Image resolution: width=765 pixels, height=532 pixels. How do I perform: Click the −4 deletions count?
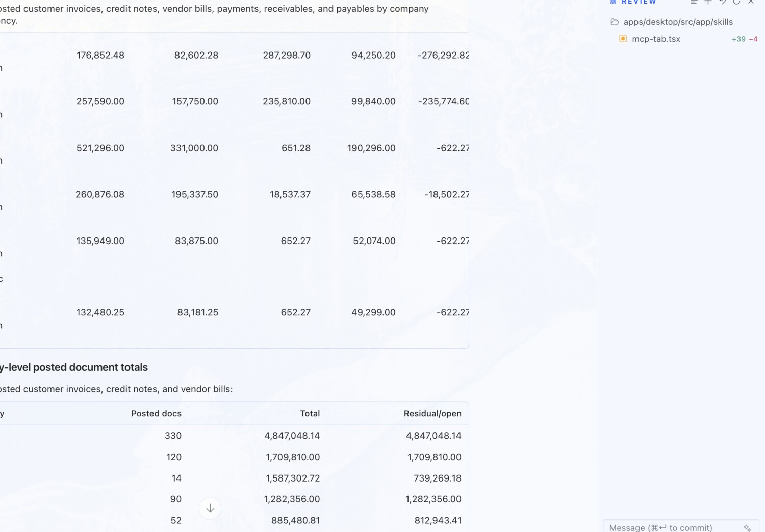[x=753, y=39]
